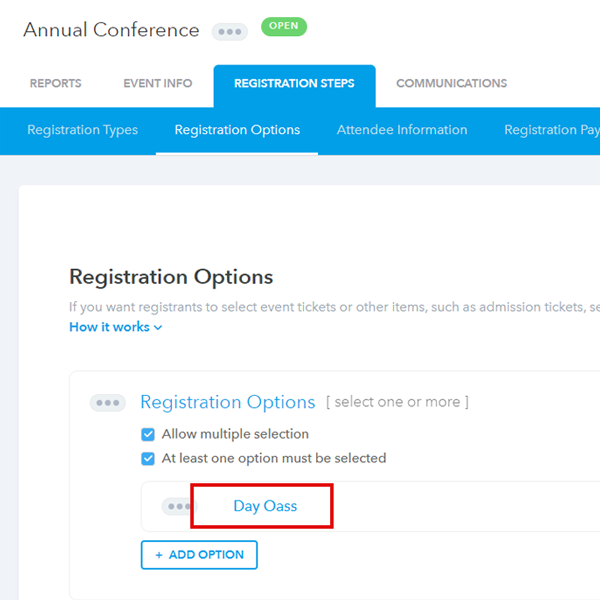Open the Registration Types sub-tab
Image resolution: width=600 pixels, height=600 pixels.
click(82, 130)
